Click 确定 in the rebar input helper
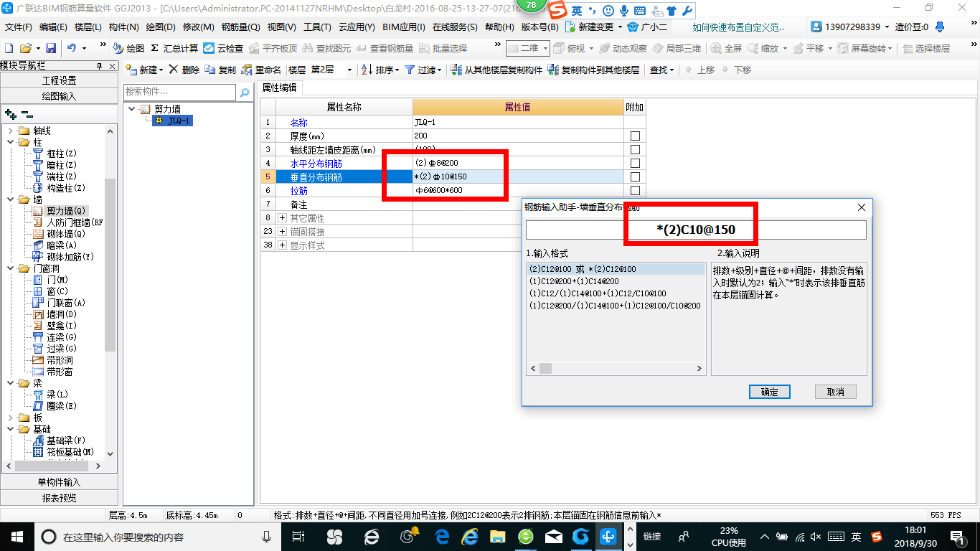 [769, 392]
